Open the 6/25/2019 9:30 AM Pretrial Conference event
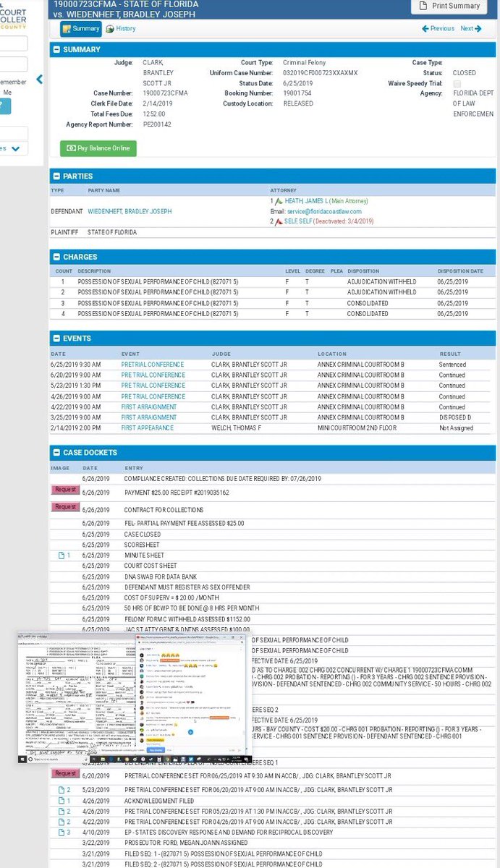This screenshot has width=500, height=868. click(x=153, y=365)
